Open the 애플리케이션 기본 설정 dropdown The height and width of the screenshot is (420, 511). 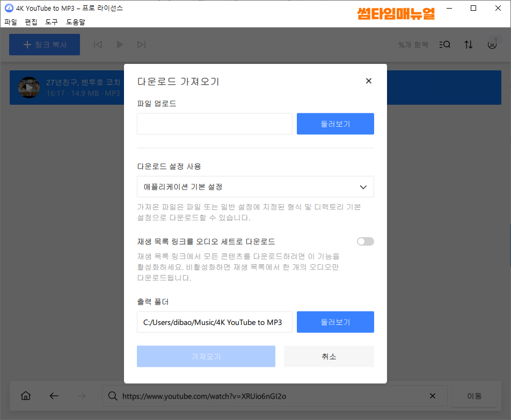[255, 187]
